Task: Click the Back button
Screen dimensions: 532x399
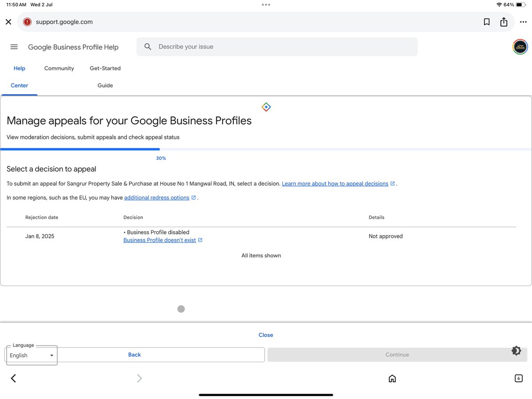Action: tap(134, 355)
